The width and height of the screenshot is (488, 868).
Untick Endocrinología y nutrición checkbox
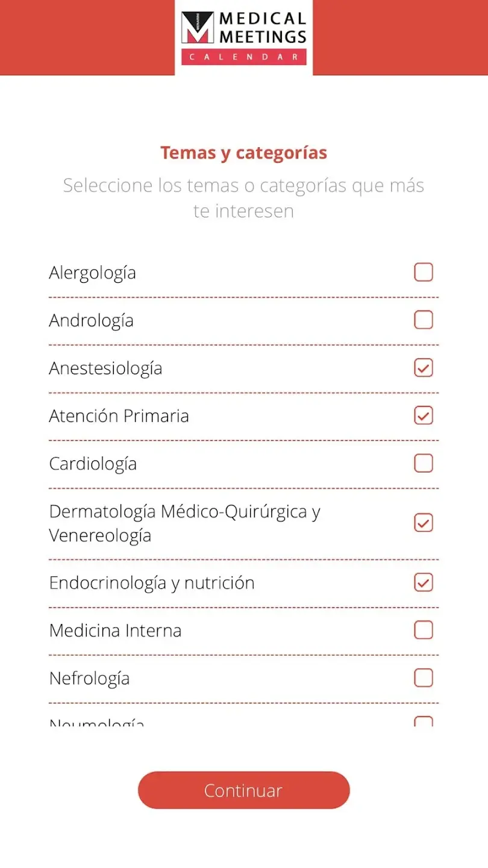pyautogui.click(x=424, y=582)
